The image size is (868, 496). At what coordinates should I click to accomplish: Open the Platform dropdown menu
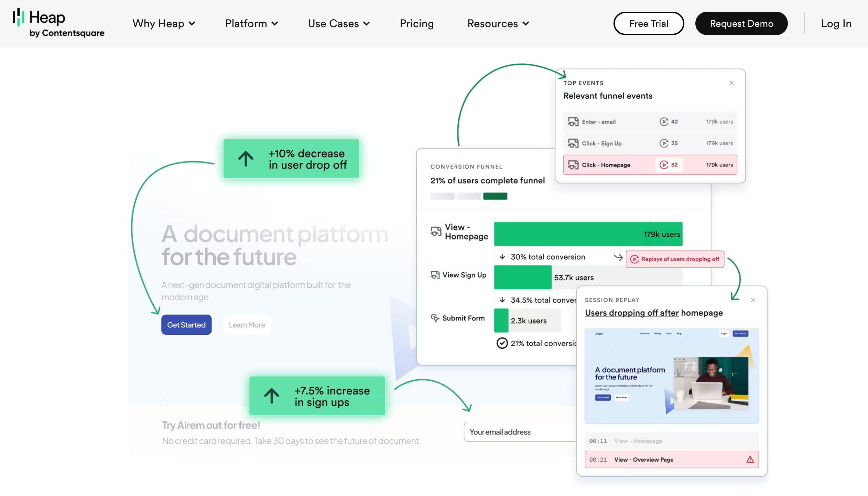pyautogui.click(x=251, y=23)
